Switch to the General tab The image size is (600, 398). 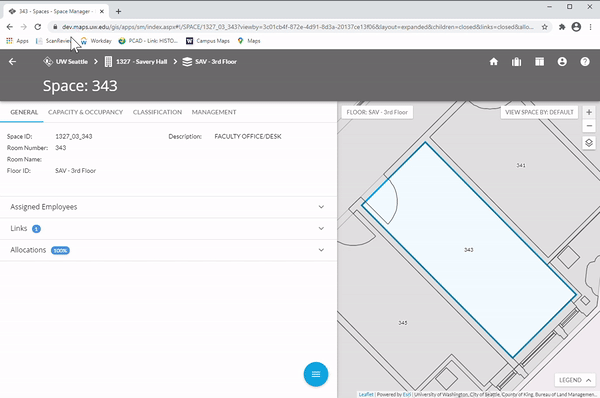(24, 112)
